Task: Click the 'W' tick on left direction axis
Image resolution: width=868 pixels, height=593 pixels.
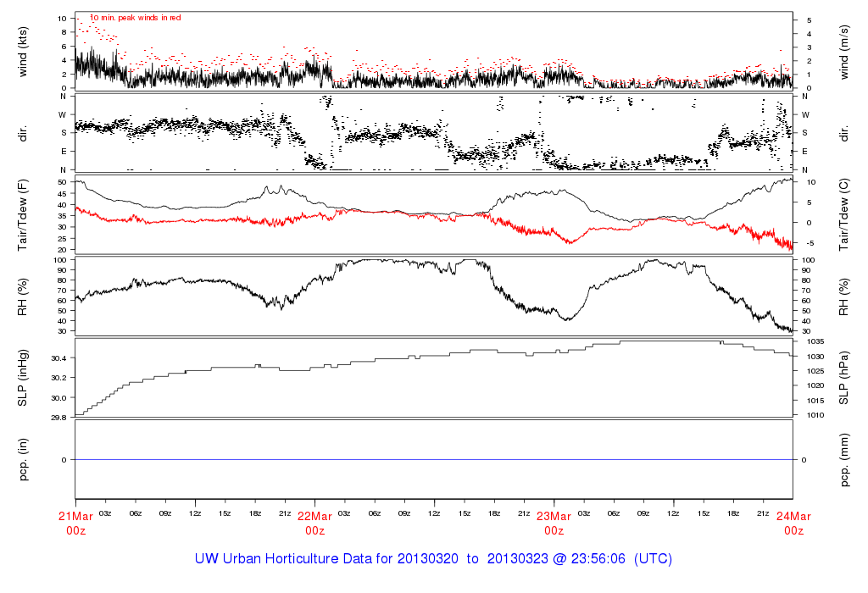Action: [63, 115]
